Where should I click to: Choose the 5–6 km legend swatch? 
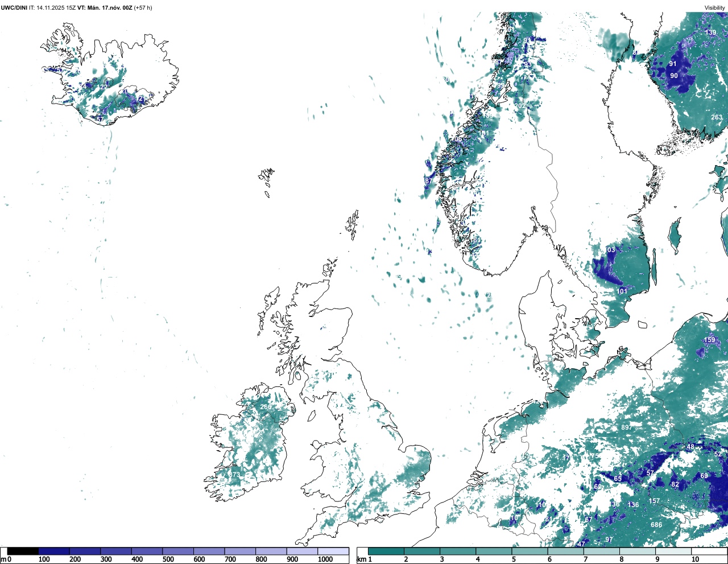tap(530, 551)
